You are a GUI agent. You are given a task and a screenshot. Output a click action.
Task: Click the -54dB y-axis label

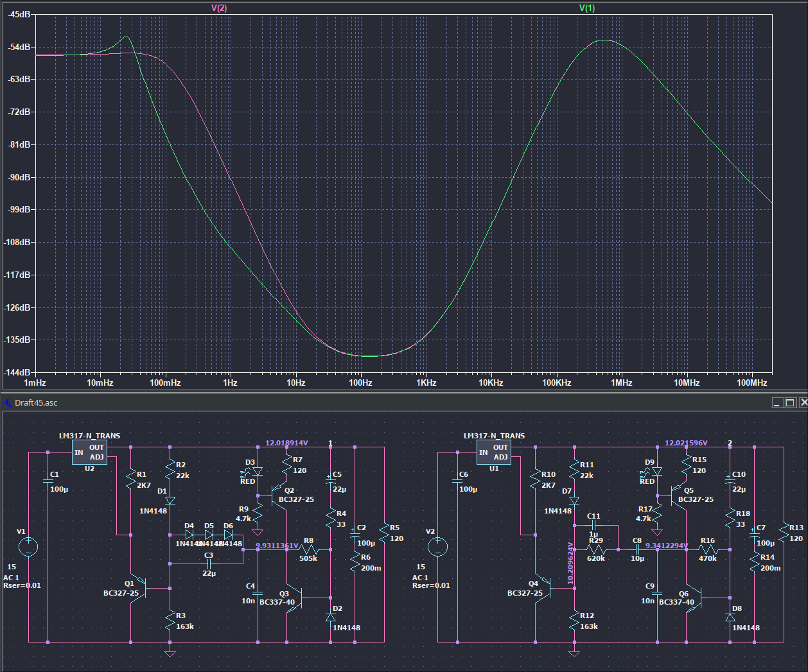(x=19, y=47)
